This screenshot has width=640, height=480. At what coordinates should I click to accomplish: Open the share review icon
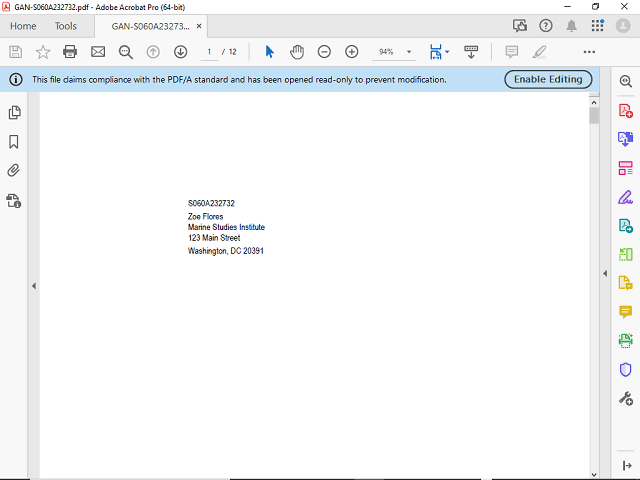[x=520, y=26]
